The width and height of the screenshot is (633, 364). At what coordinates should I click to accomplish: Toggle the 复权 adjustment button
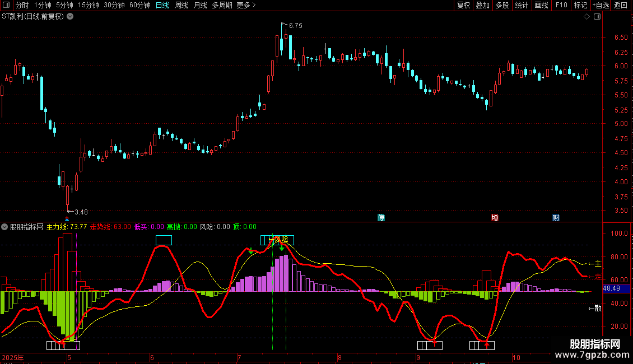pos(463,6)
